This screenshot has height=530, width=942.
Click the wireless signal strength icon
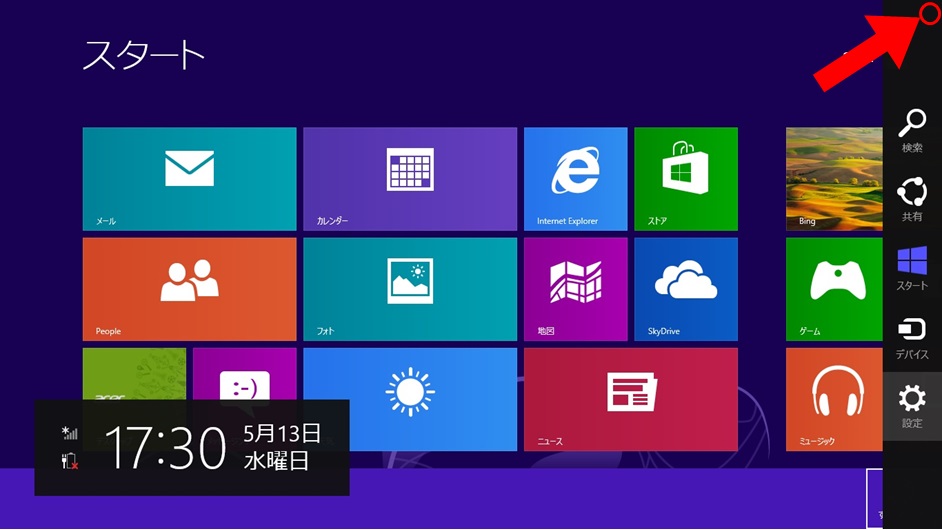(x=70, y=433)
